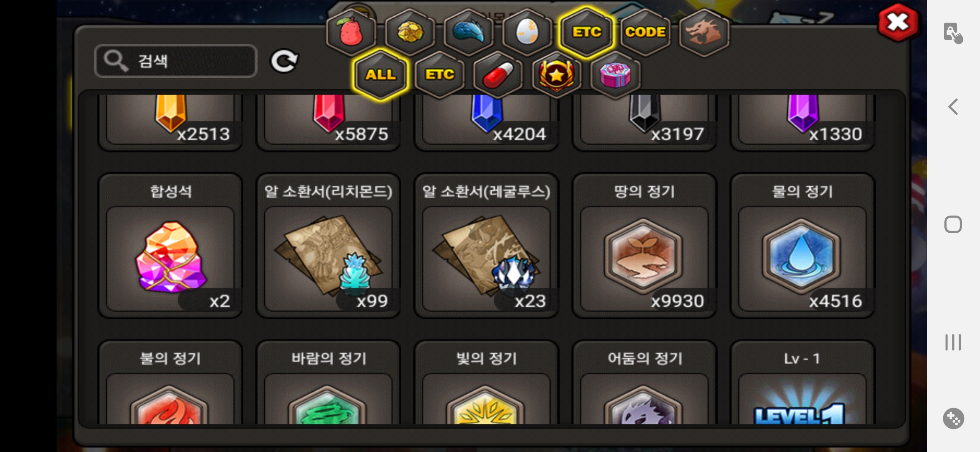Select the 합성석 item with x2
980x452 pixels.
pyautogui.click(x=170, y=246)
